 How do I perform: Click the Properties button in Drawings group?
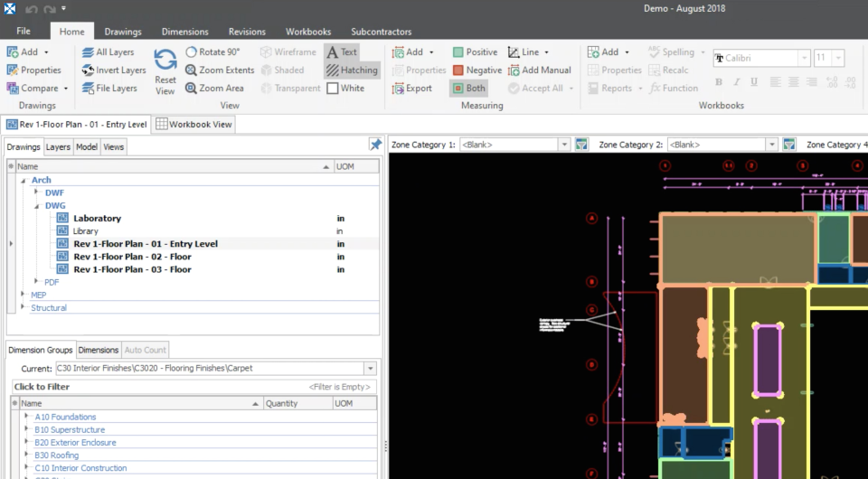click(34, 70)
